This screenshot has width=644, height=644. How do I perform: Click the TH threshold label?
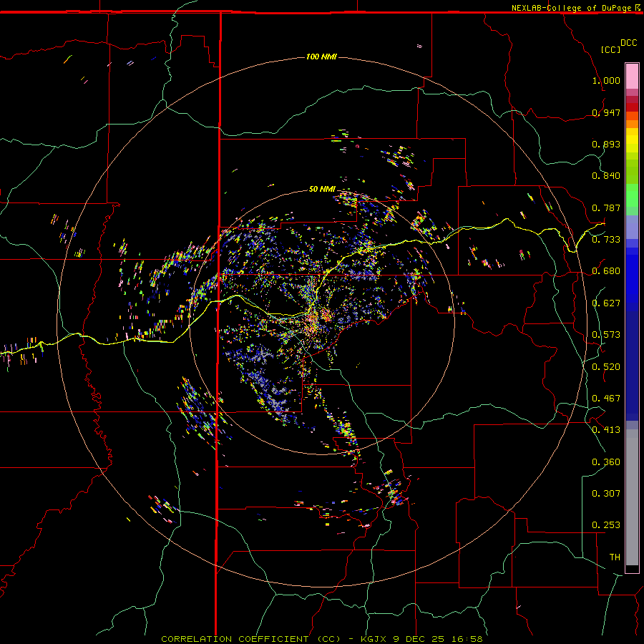(x=615, y=557)
